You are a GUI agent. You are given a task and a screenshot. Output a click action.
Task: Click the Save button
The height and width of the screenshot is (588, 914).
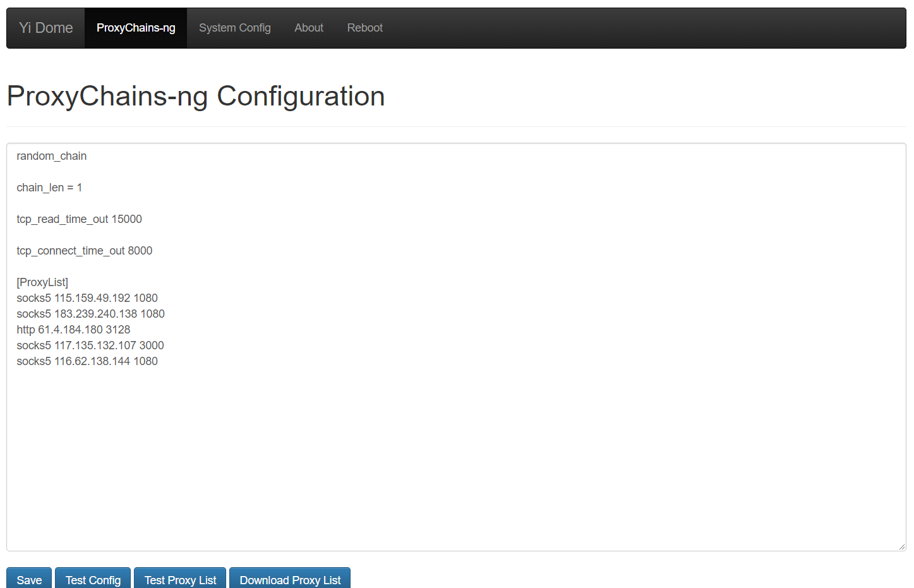tap(29, 579)
